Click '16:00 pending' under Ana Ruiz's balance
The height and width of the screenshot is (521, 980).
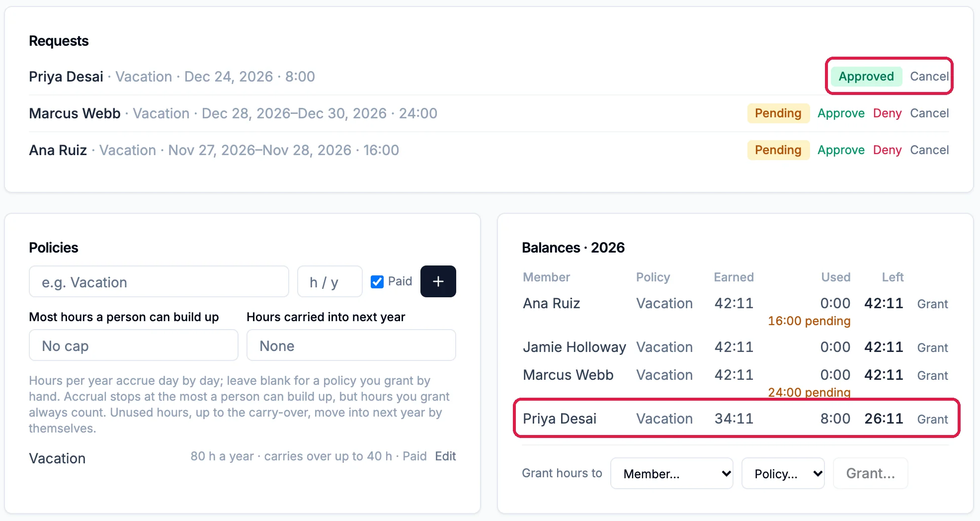[x=809, y=321]
